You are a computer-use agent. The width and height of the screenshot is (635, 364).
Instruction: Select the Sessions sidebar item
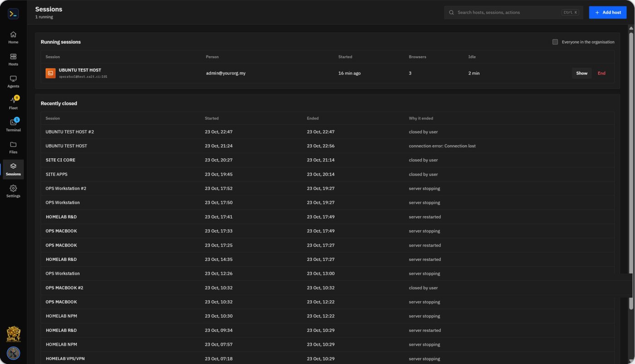coord(13,170)
